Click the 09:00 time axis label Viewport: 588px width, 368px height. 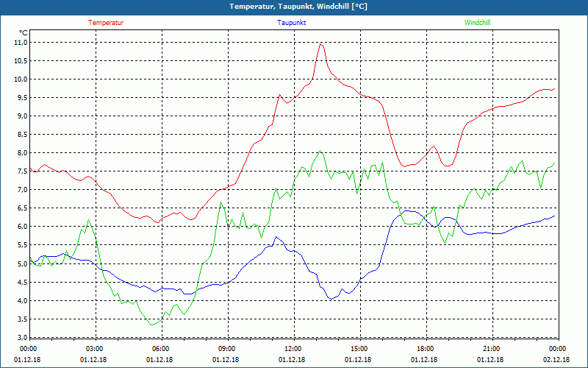pos(227,349)
